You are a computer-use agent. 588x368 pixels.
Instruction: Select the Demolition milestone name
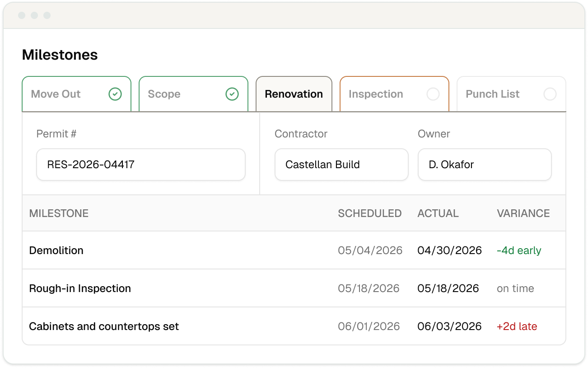56,250
